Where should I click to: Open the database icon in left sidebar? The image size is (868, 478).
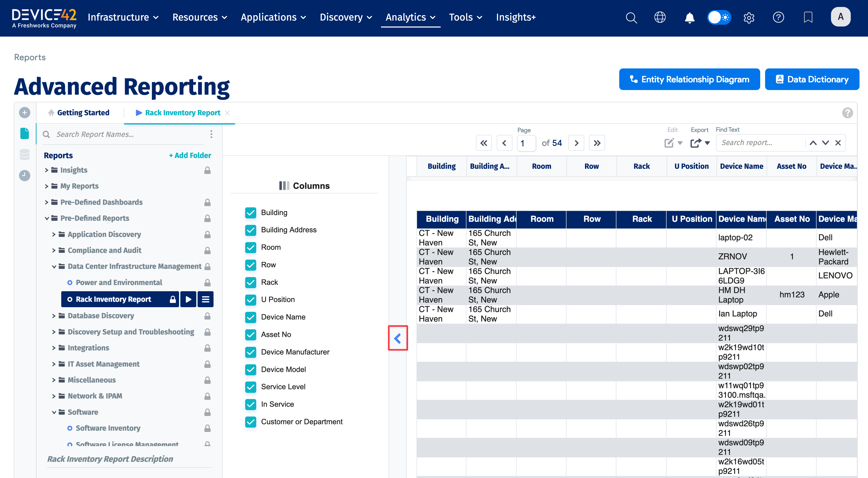tap(25, 154)
